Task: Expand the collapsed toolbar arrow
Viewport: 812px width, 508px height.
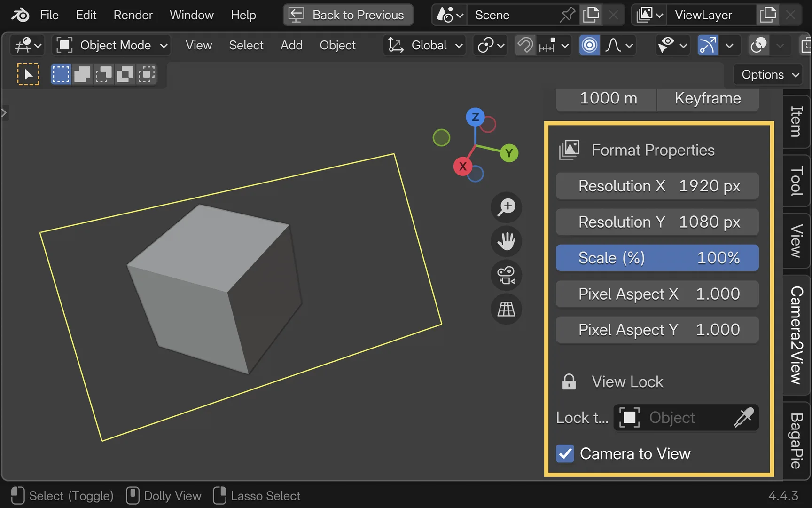Action: tap(4, 113)
